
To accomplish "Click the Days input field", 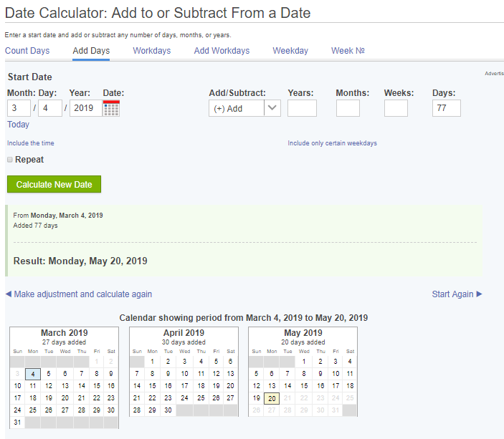I will pos(446,108).
